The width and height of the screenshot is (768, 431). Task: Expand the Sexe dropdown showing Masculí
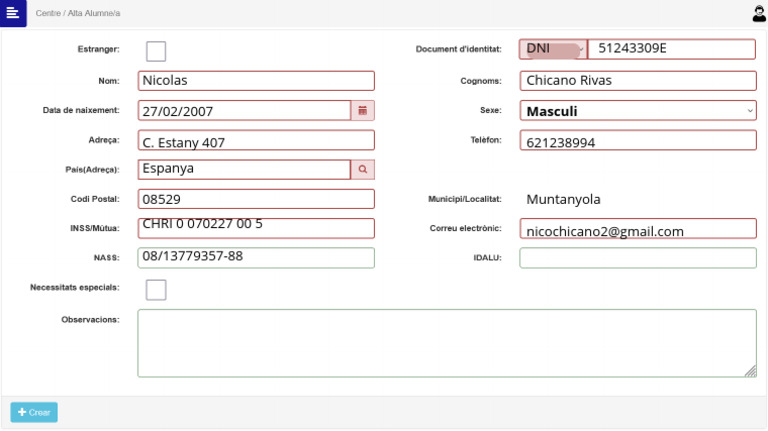pyautogui.click(x=638, y=111)
